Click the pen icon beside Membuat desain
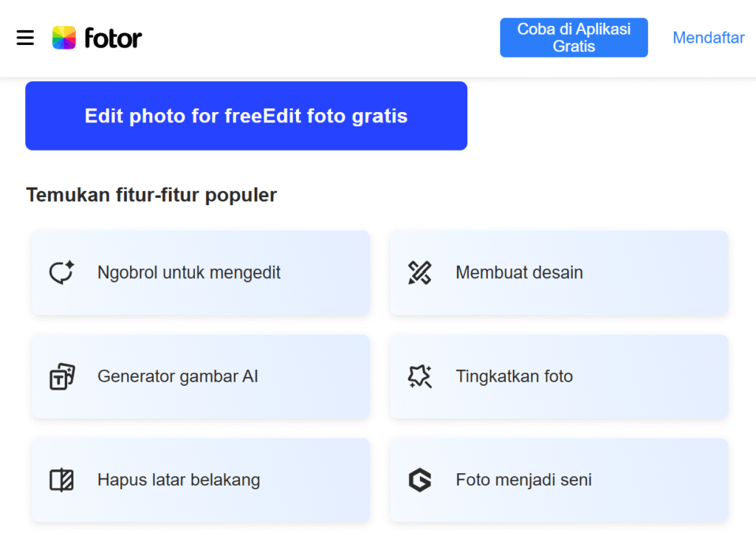756x541 pixels. click(x=419, y=272)
